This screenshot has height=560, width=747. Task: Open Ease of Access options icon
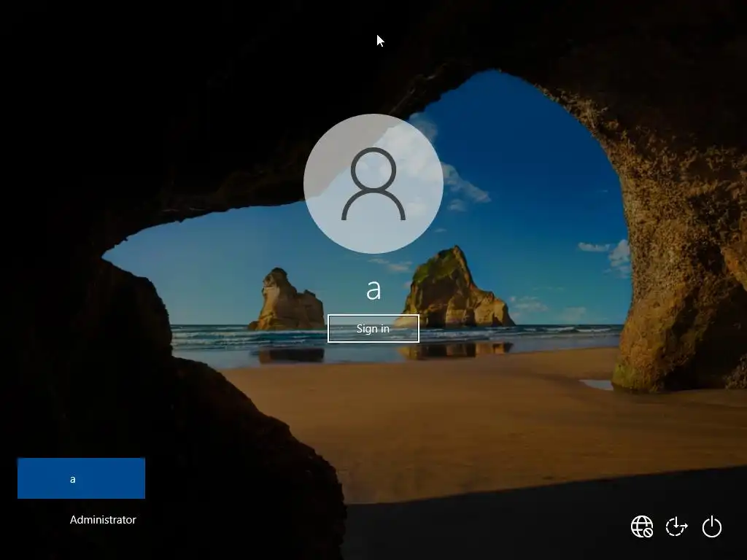coord(676,526)
